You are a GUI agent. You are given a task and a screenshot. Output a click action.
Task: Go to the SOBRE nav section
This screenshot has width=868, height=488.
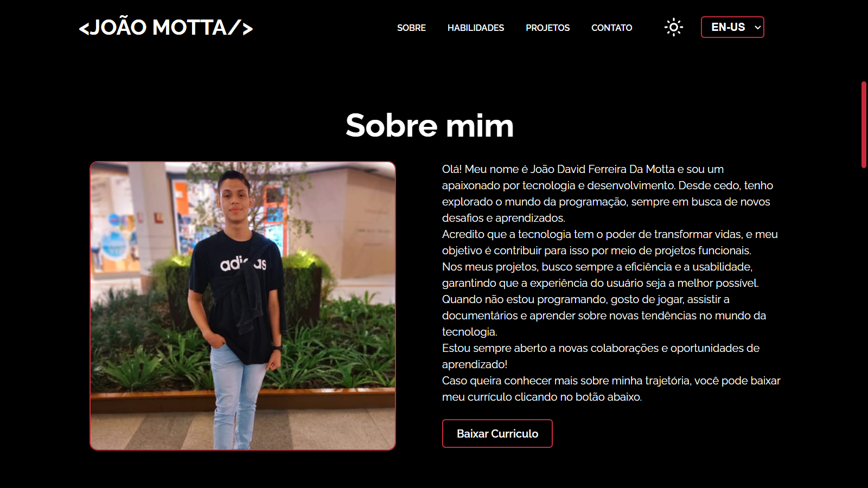411,28
